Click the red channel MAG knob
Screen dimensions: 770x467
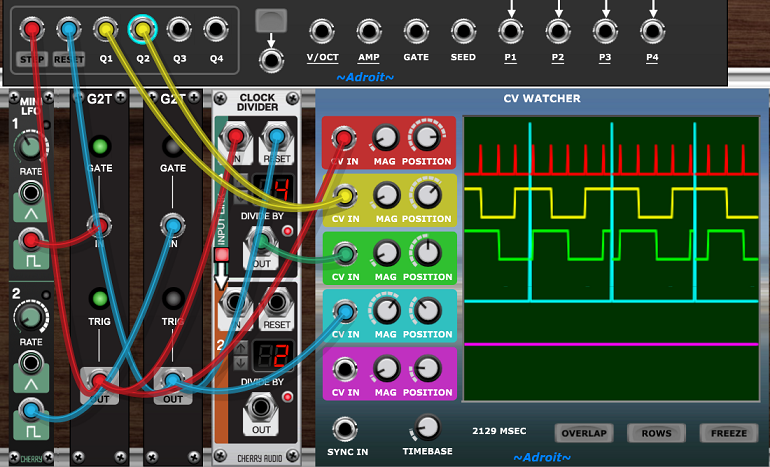385,138
